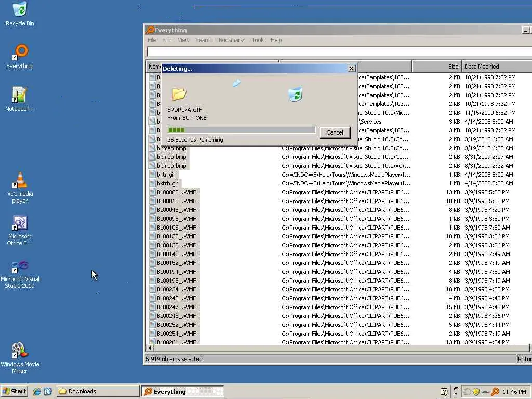Select BL00098_.WMF file
The height and width of the screenshot is (399, 532).
click(177, 219)
